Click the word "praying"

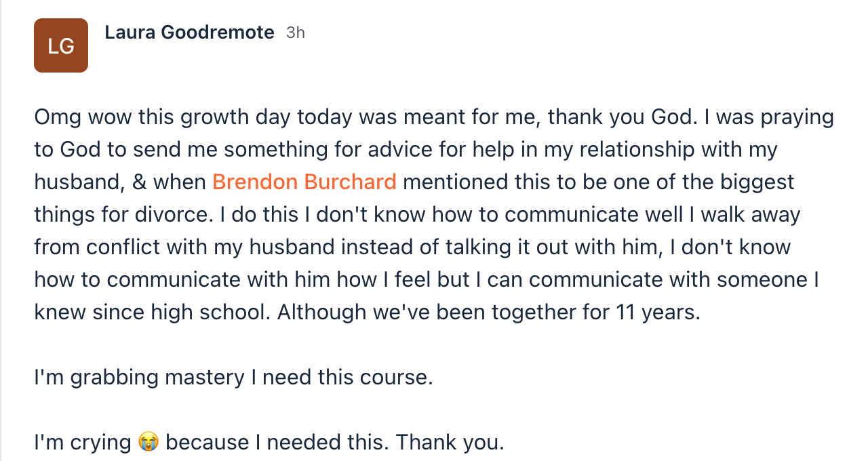click(x=796, y=117)
